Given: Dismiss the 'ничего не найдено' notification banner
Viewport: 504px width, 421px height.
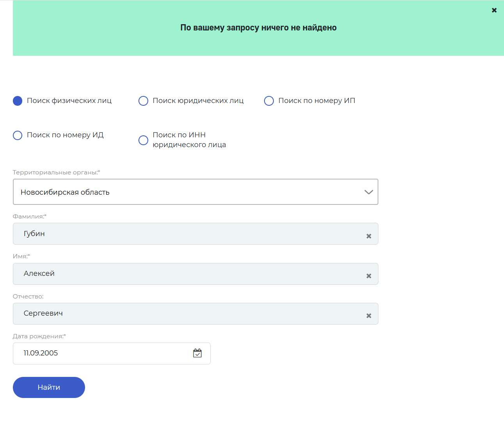Looking at the screenshot, I should [494, 10].
